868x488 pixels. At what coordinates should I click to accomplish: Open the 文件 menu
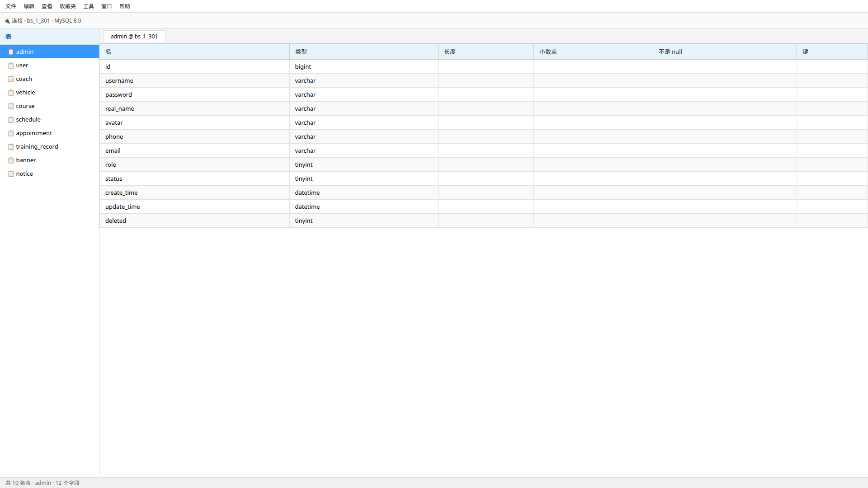11,6
